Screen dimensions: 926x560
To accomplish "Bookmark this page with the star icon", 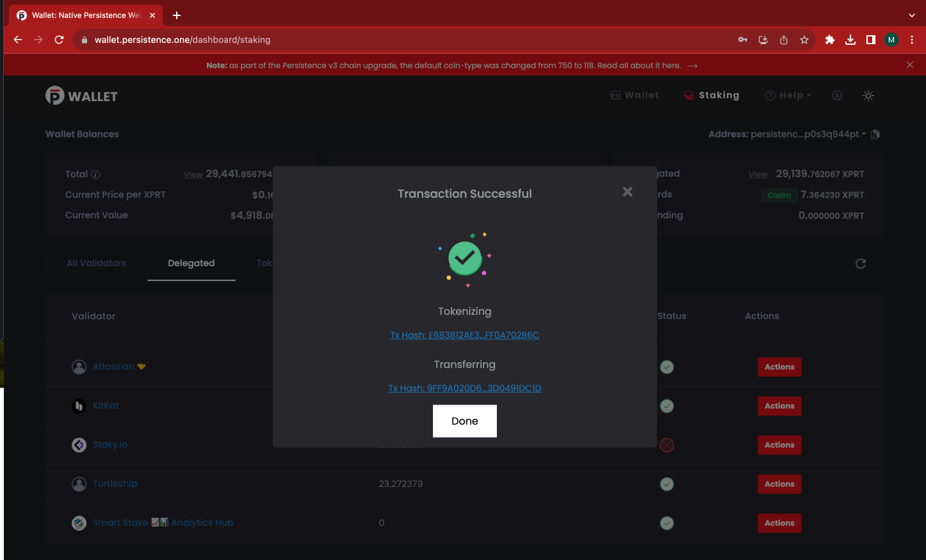I will [x=804, y=40].
